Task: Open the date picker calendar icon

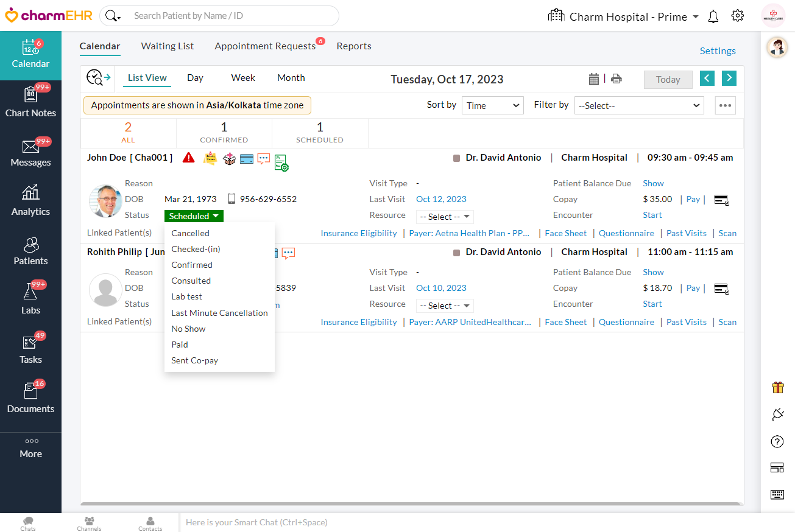Action: click(x=594, y=79)
